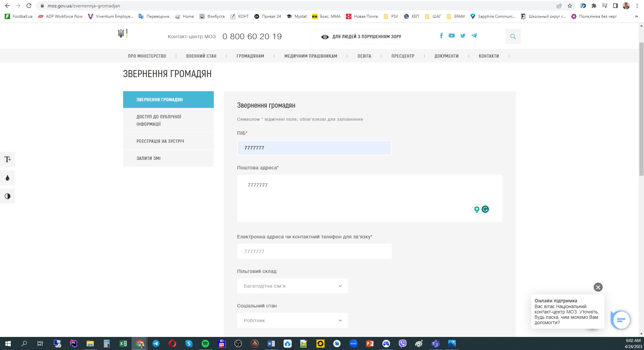Open Spotify from the Windows taskbar
The image size is (644, 350).
click(x=205, y=344)
